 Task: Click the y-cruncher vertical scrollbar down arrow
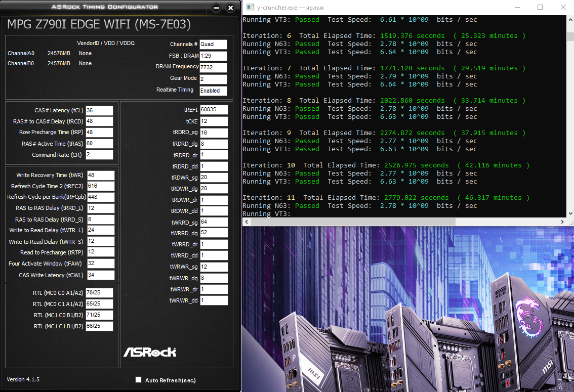point(570,213)
